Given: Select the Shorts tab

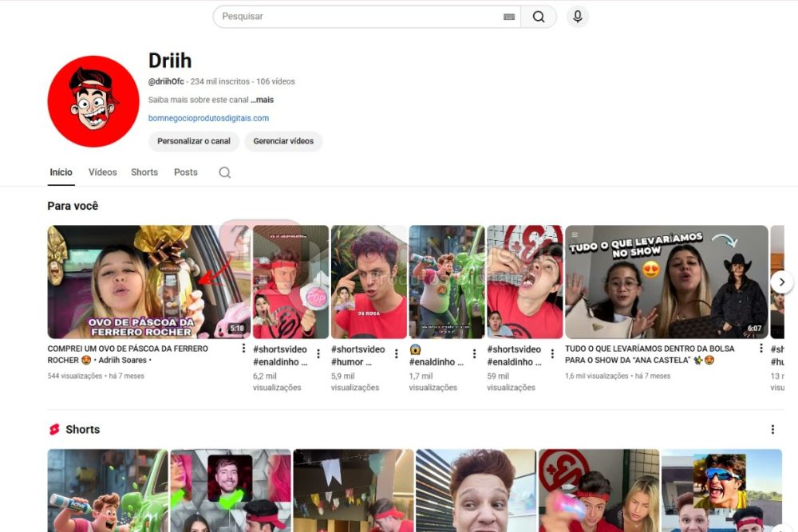Looking at the screenshot, I should [144, 171].
